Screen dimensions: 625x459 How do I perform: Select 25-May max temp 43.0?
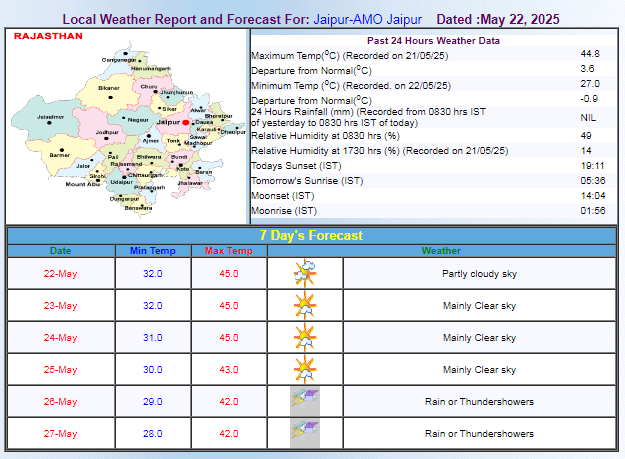(229, 370)
